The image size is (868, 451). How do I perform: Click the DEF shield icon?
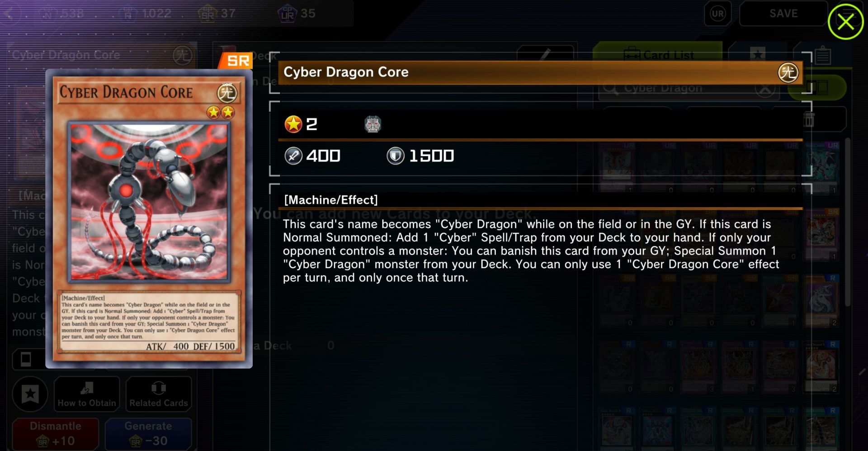(395, 156)
